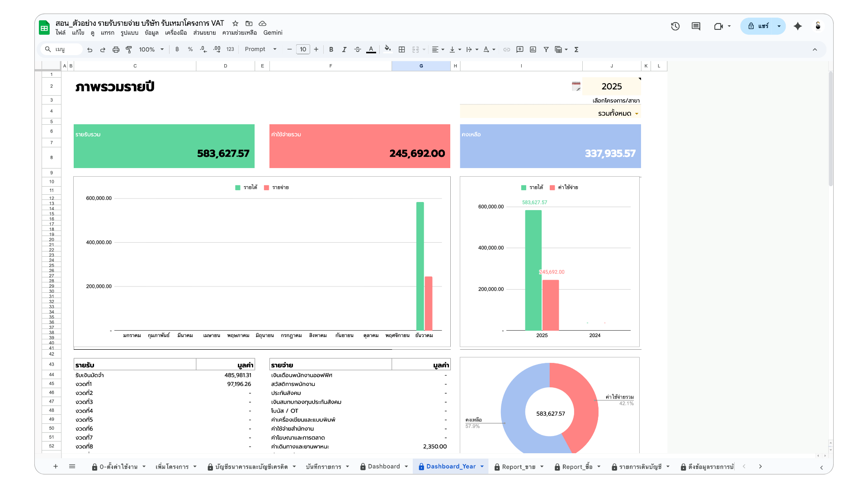Screen dimensions: 868x488
Task: Open the text color picker
Action: [x=371, y=50]
